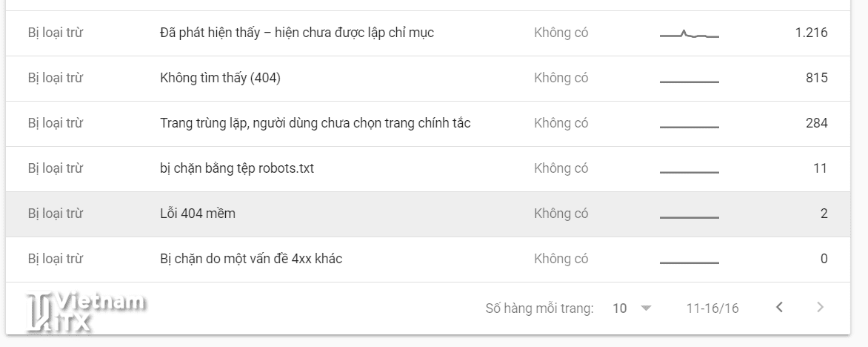868x347 pixels.
Task: Click the 284 page count value
Action: tap(816, 123)
